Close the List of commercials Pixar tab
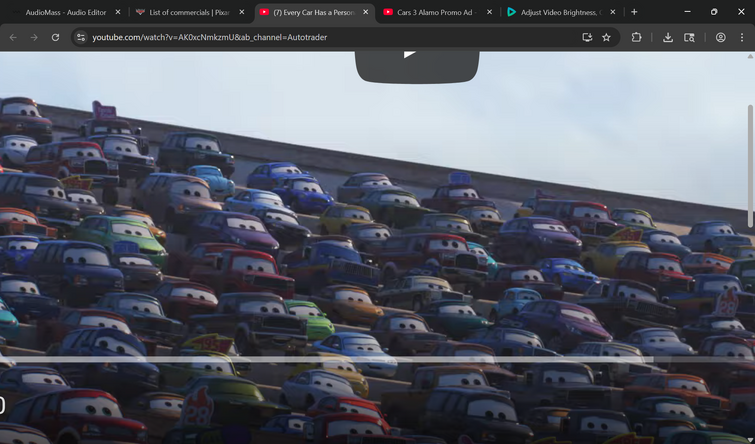 242,12
